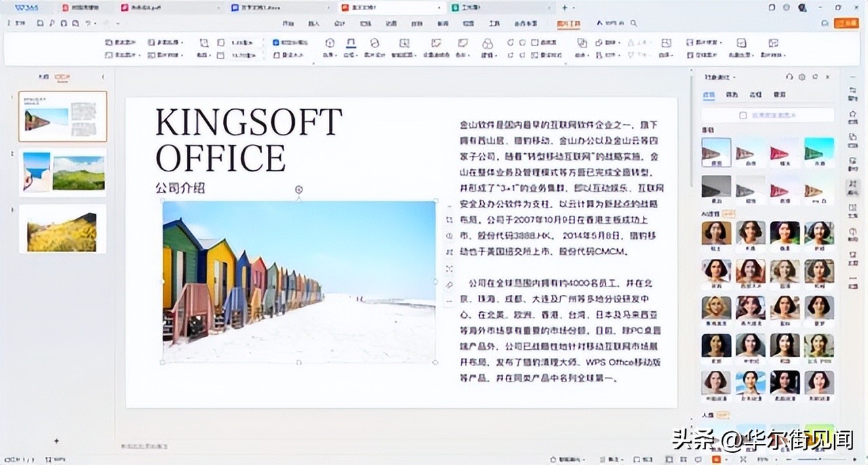Select the highlighted 图片工具 Picture Tools tab
Viewport: 868px width, 465px height.
point(569,23)
